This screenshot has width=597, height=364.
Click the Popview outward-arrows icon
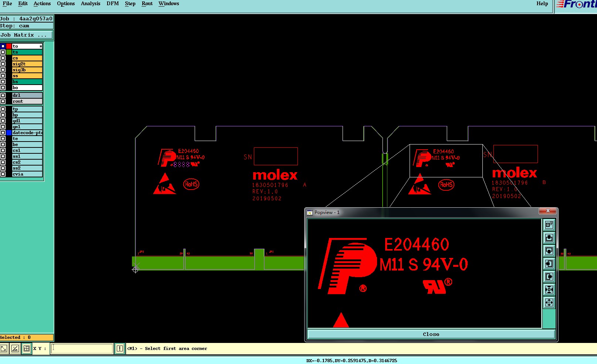tap(549, 302)
